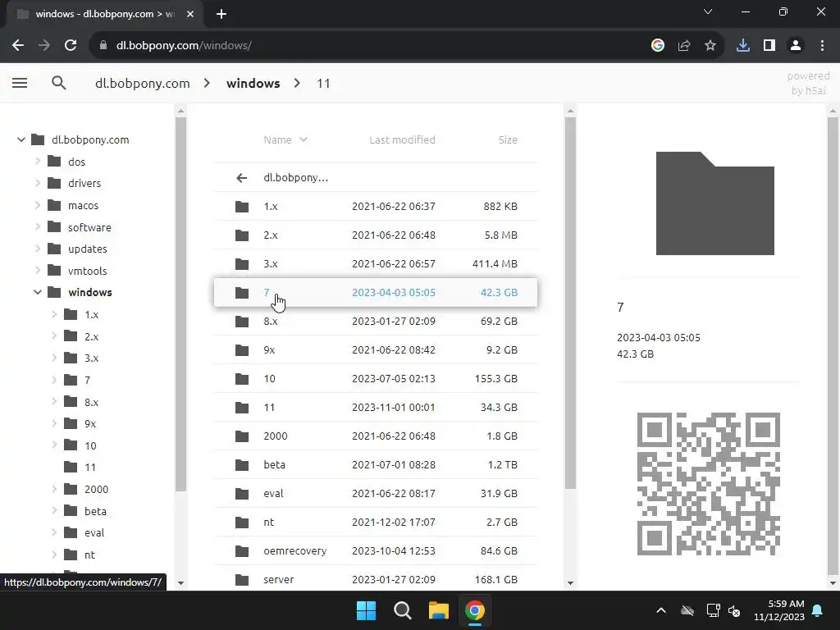Open the Chrome profile menu

tap(796, 46)
